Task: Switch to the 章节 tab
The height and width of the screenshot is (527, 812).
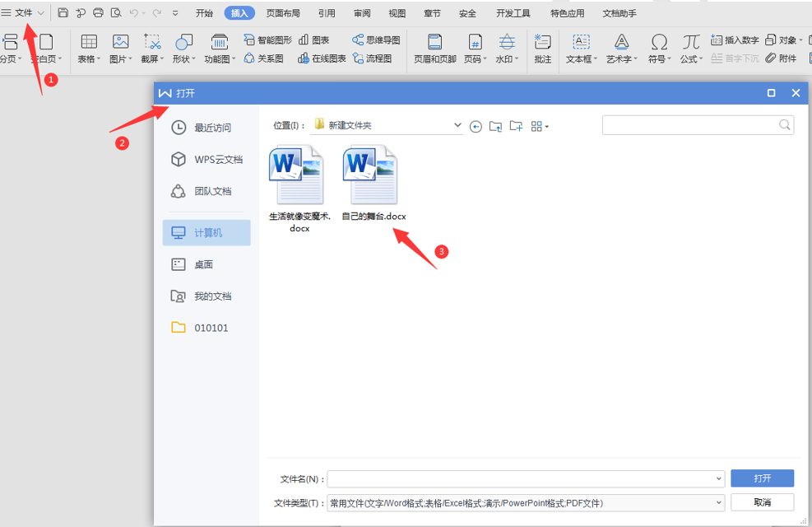Action: (x=432, y=13)
